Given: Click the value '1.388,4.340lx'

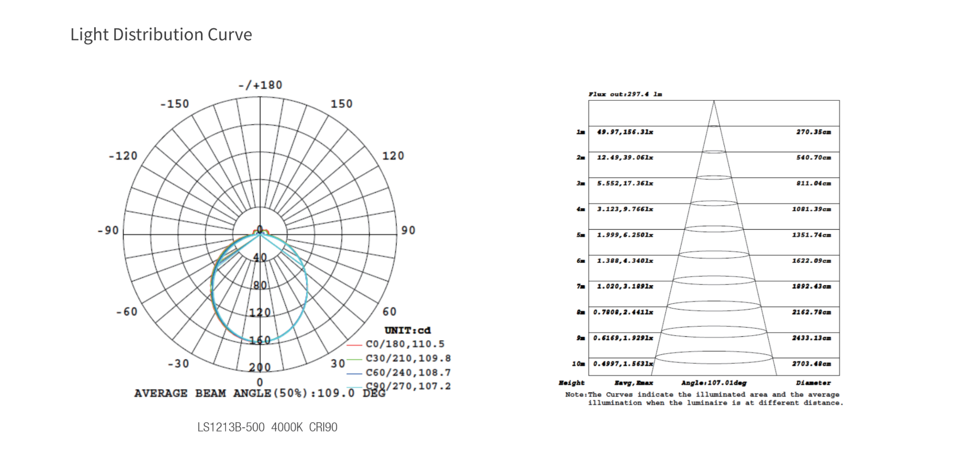Looking at the screenshot, I should click(x=625, y=261).
